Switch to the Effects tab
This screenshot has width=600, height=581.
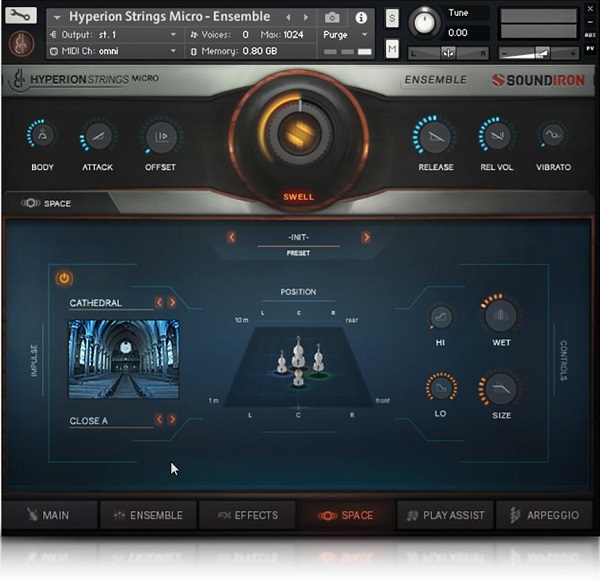point(248,515)
